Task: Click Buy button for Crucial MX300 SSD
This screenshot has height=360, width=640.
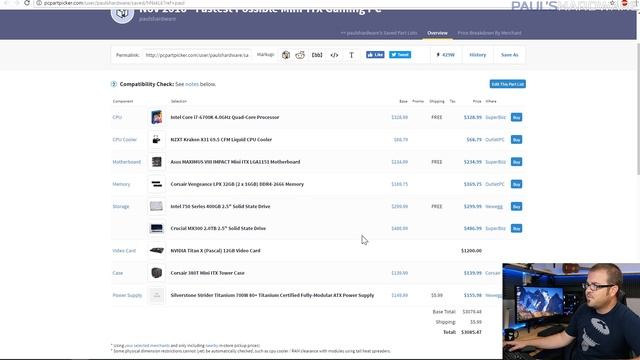Action: tap(516, 229)
